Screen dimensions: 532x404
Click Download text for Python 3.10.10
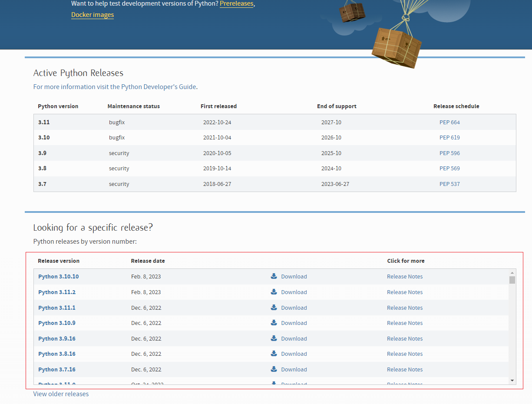pos(294,277)
